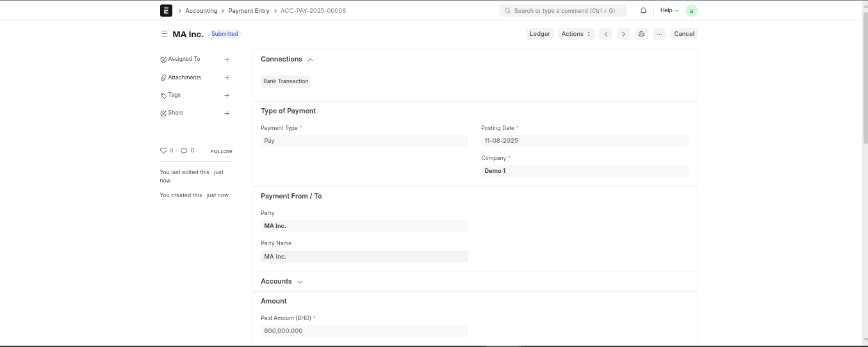The height and width of the screenshot is (347, 868).
Task: Go to previous document arrow
Action: pyautogui.click(x=606, y=34)
